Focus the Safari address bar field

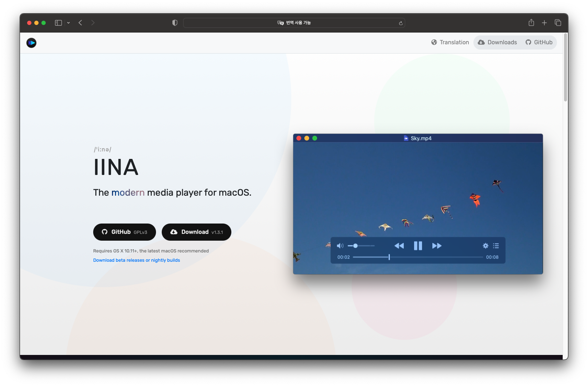pos(294,23)
